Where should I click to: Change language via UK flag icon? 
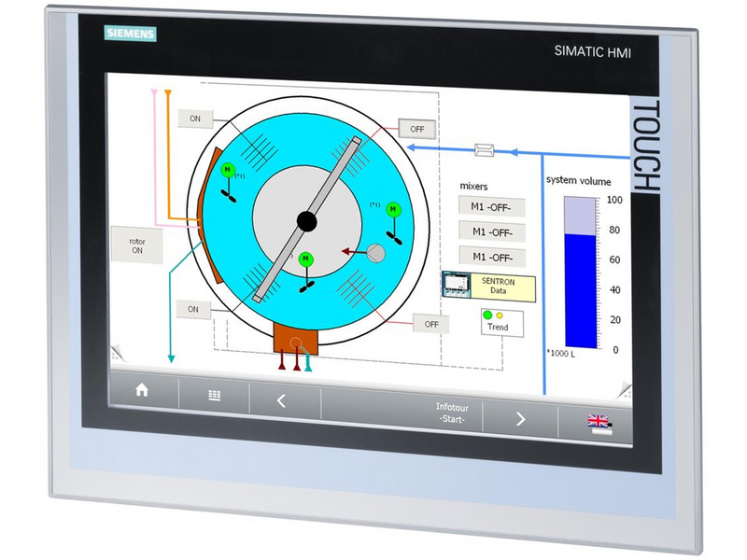(599, 425)
